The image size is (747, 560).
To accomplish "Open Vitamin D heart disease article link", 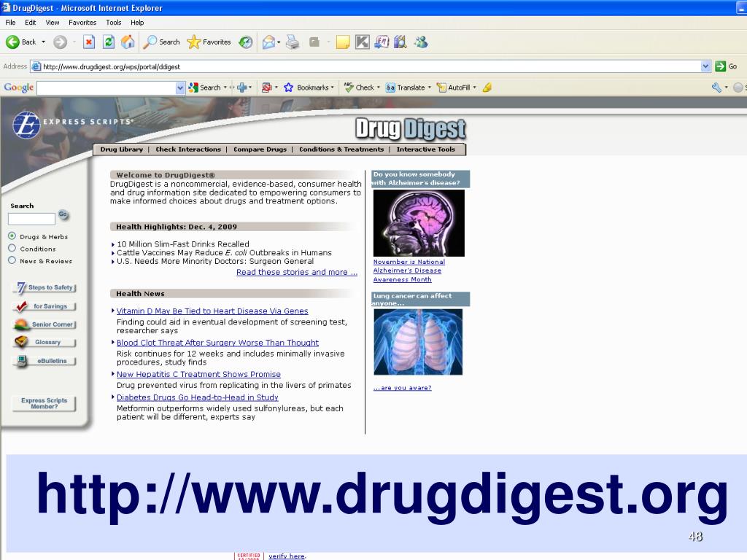I will click(x=212, y=311).
